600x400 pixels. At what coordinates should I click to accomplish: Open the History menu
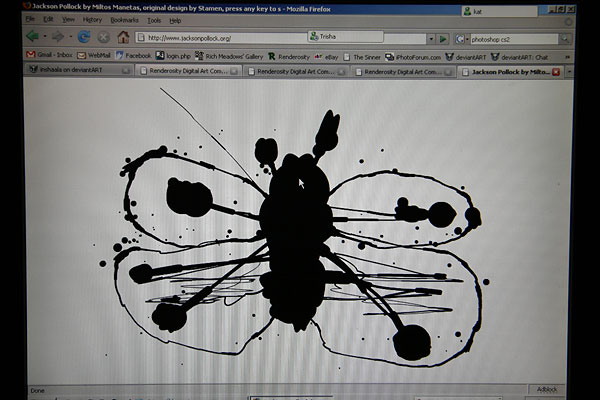coord(92,20)
